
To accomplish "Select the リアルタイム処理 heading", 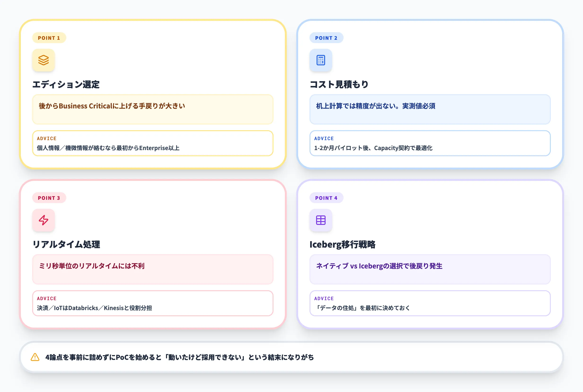I will pyautogui.click(x=66, y=245).
